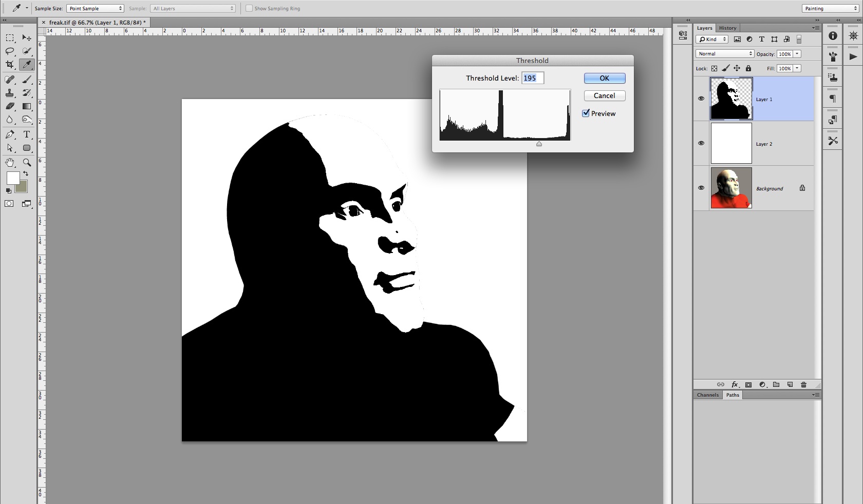The width and height of the screenshot is (863, 504).
Task: Switch to the History tab
Action: (727, 28)
